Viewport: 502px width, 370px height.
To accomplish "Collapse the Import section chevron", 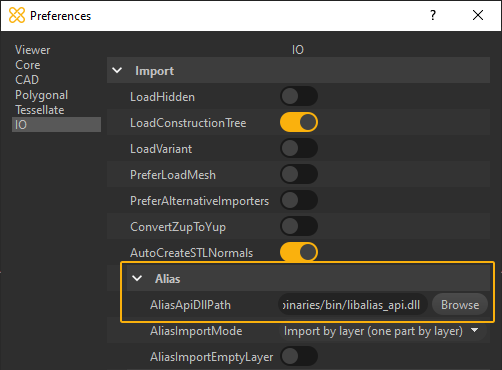I will (x=117, y=71).
